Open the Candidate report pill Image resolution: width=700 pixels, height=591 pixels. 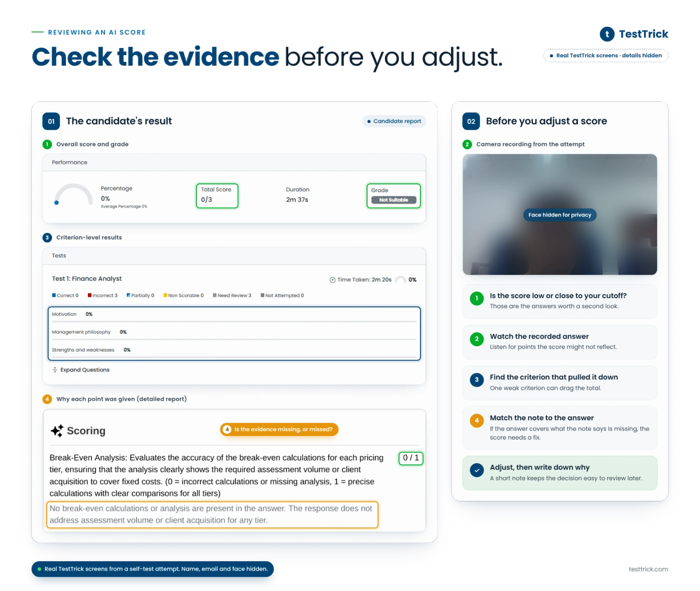pos(394,121)
